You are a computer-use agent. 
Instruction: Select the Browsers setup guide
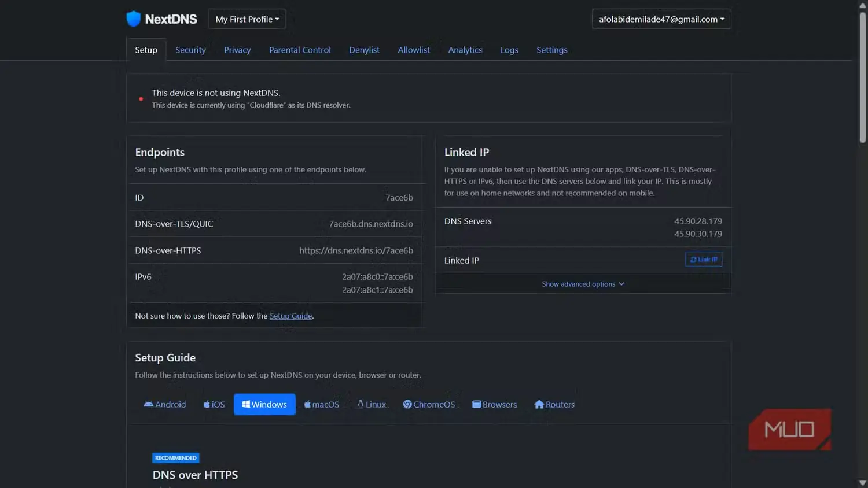(x=495, y=404)
